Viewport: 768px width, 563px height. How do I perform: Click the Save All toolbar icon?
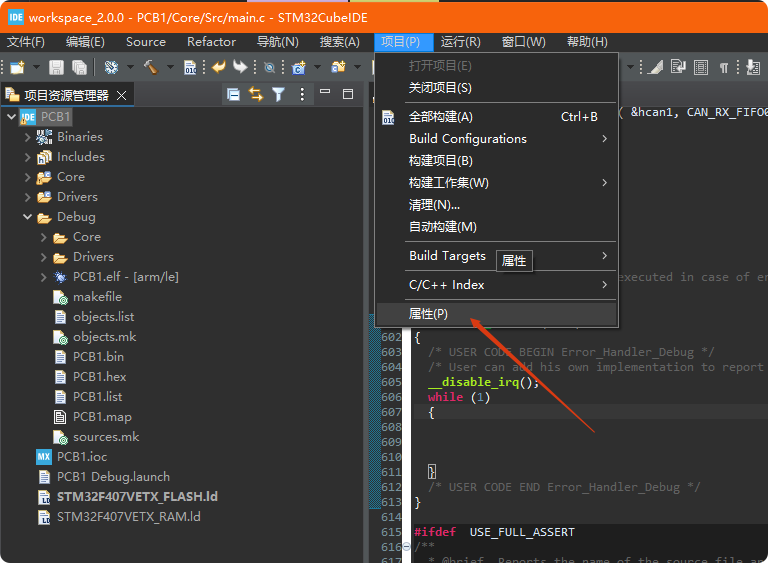click(x=79, y=67)
